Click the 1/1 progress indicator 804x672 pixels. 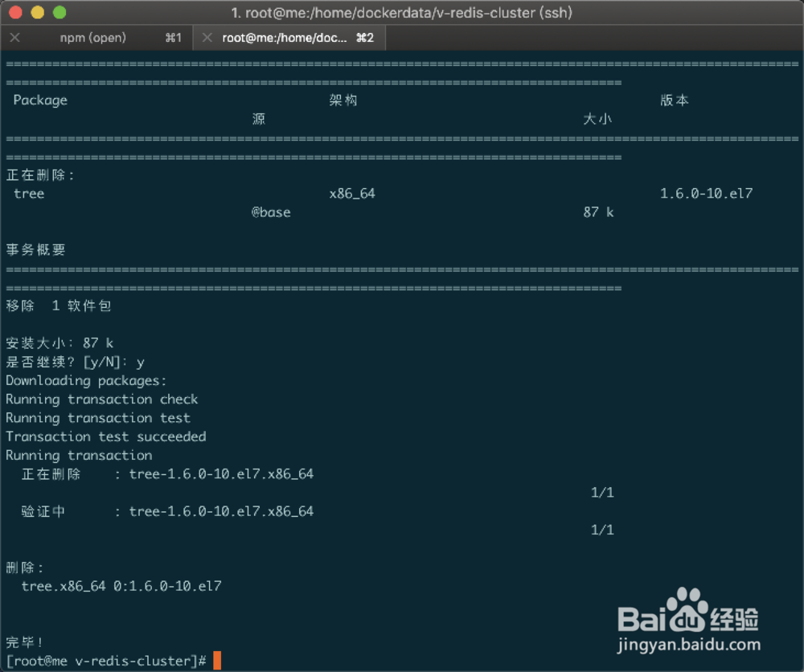click(601, 492)
